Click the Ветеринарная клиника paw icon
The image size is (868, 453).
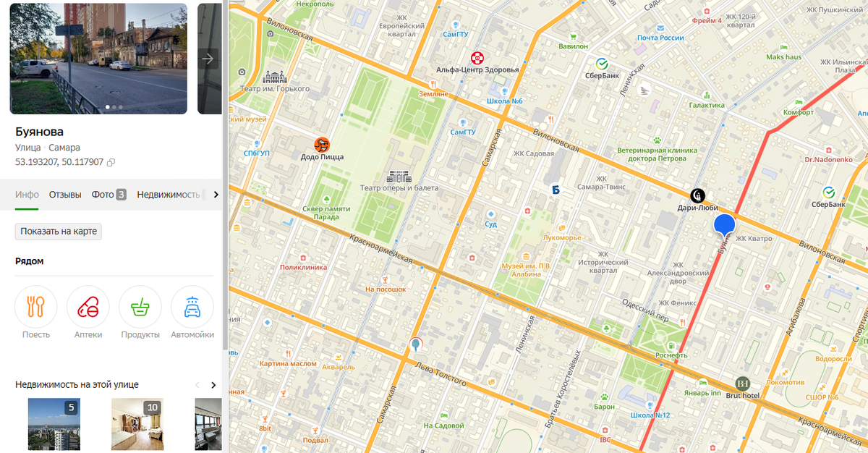(x=657, y=140)
